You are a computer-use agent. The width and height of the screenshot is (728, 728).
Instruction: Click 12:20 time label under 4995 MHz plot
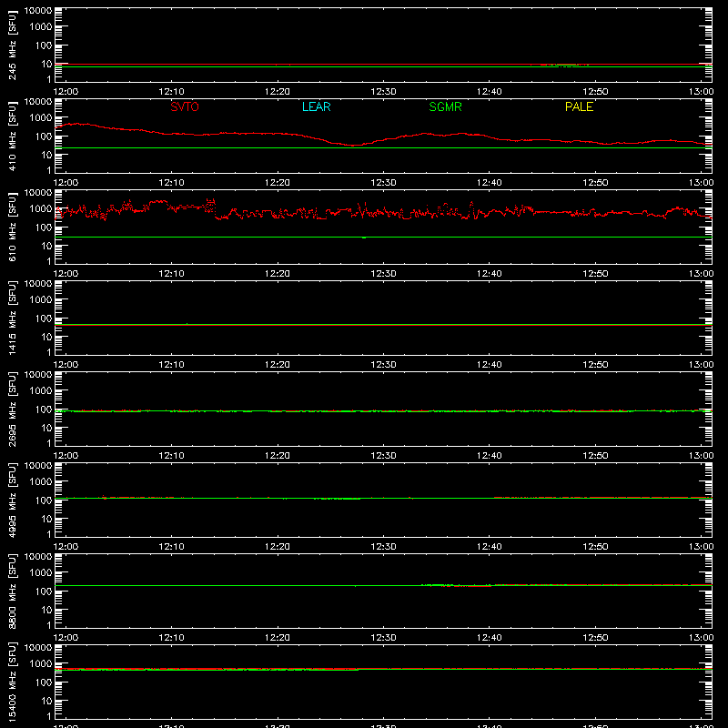pos(278,547)
